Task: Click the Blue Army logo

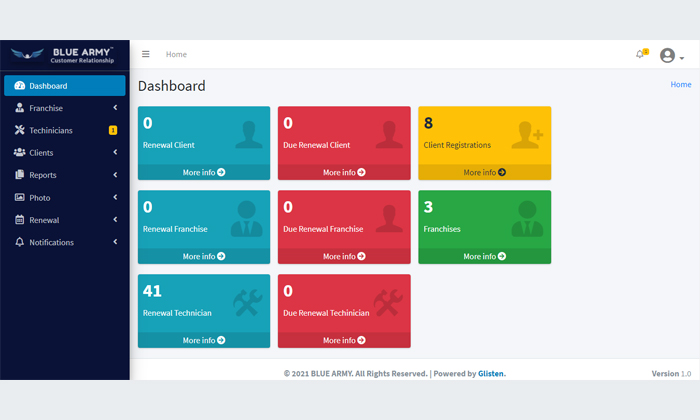Action: click(65, 55)
